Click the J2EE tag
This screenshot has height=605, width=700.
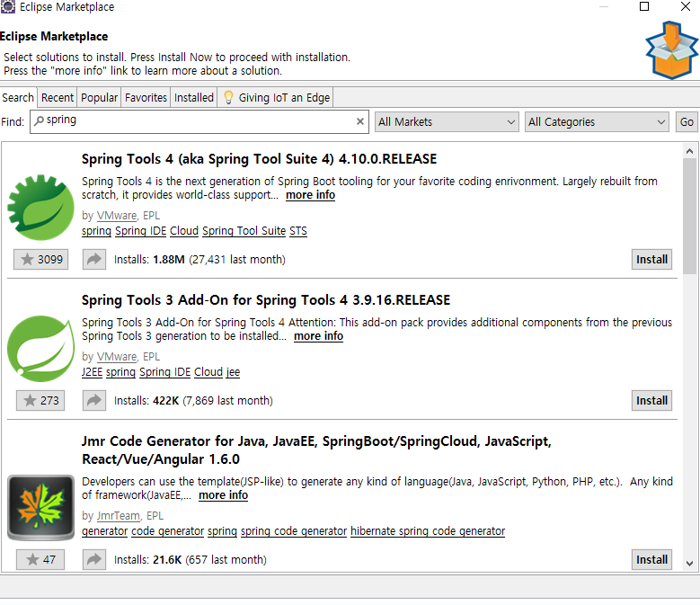92,372
